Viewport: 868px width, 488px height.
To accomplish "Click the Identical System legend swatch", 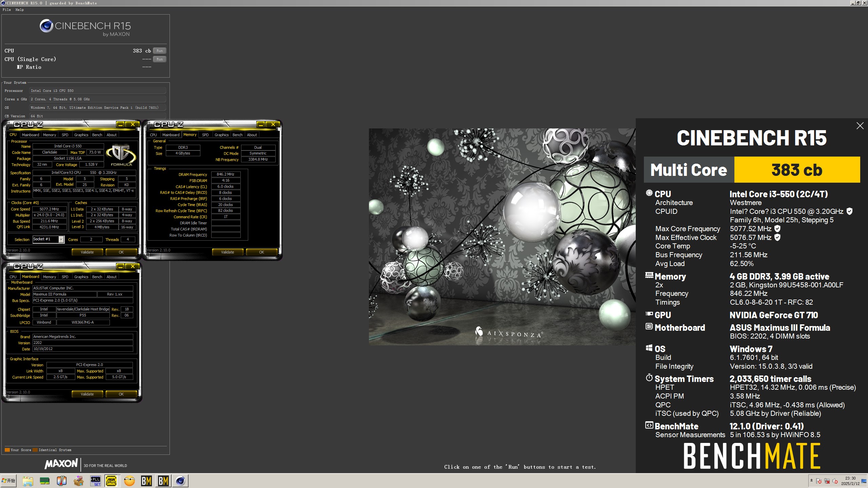I will [x=35, y=450].
